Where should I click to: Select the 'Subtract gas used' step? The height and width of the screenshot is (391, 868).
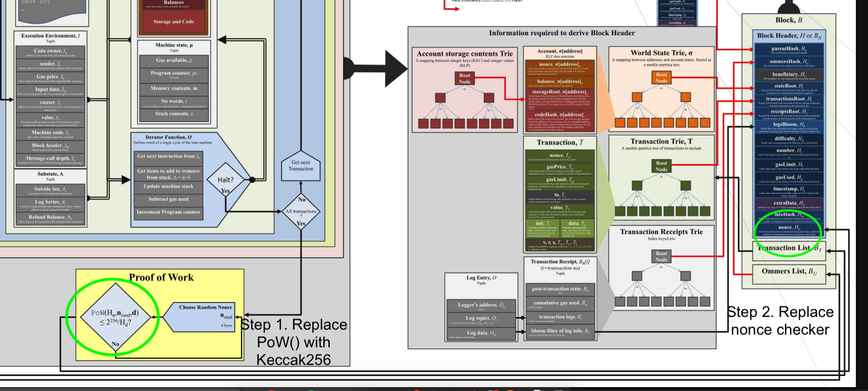point(168,199)
